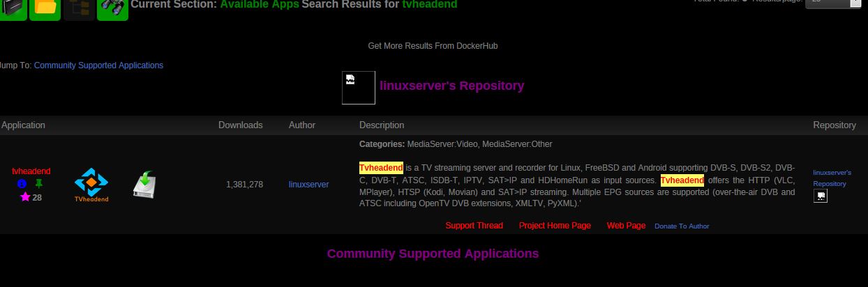Click the green pin icon under tvheadend
Viewport: 868px width, 287px height.
coord(39,184)
